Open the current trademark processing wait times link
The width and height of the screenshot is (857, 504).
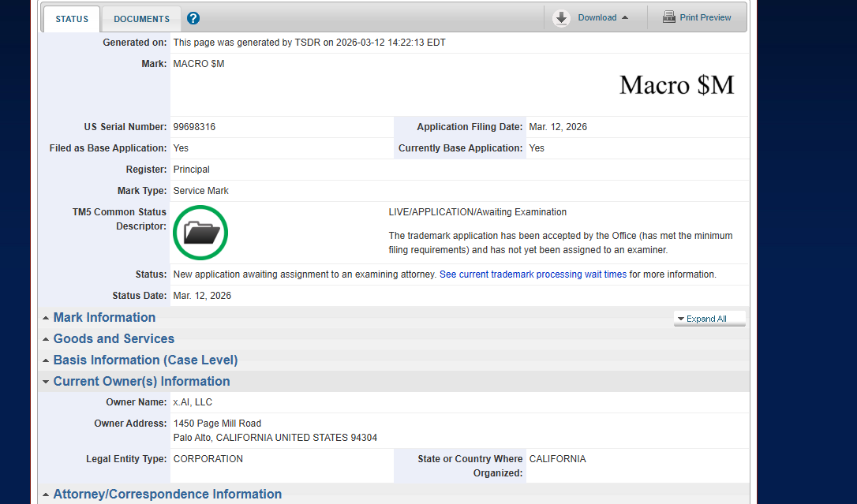point(533,274)
